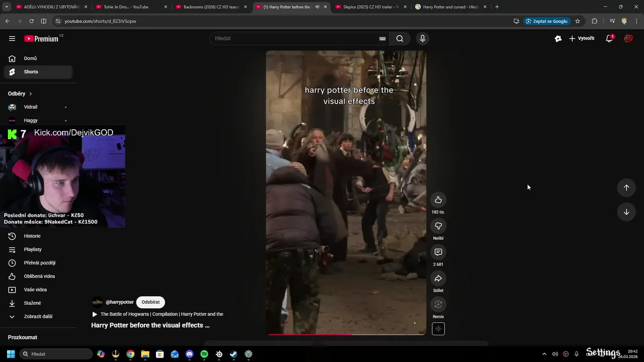Screen dimensions: 644x362
Task: Open the taskbar volume speaker control
Action: [555, 354]
